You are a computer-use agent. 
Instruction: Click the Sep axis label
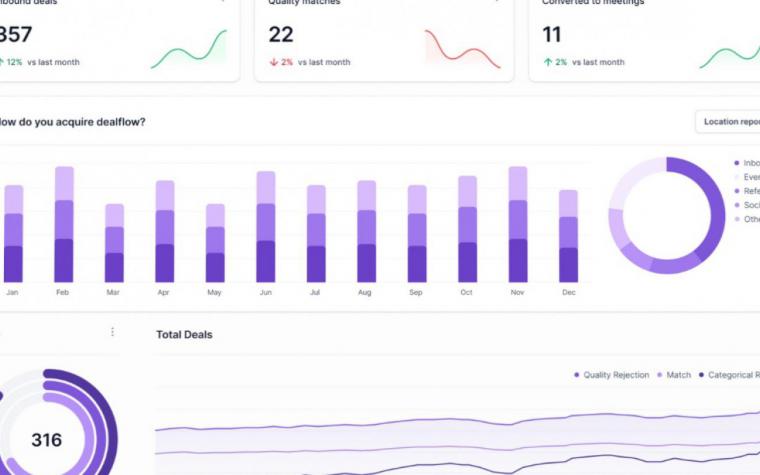click(416, 292)
